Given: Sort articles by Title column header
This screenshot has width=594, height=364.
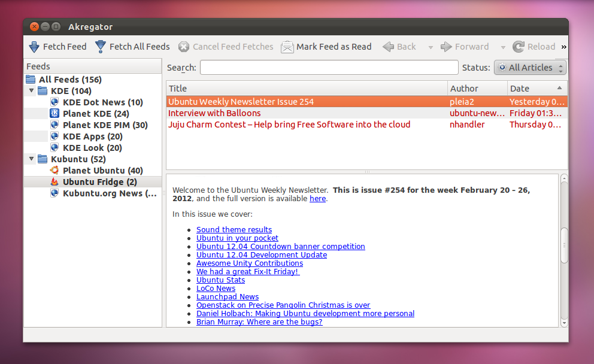Looking at the screenshot, I should [x=307, y=88].
